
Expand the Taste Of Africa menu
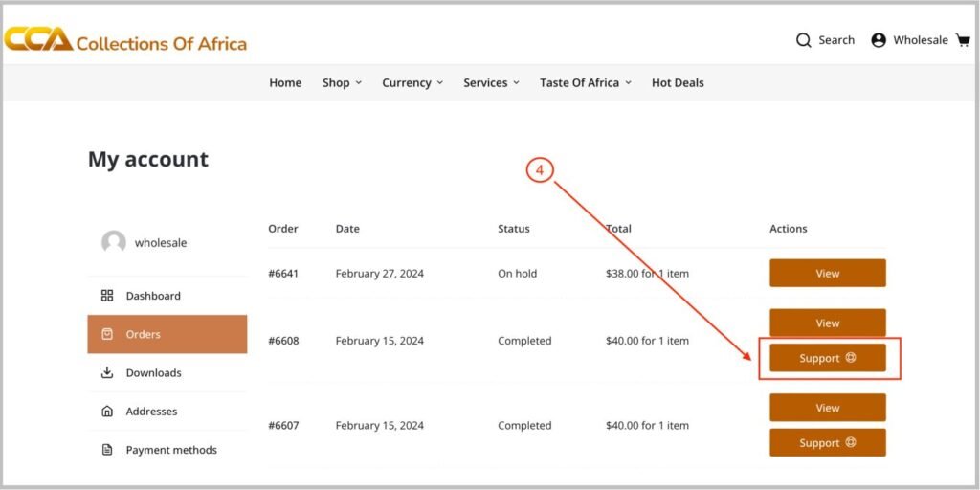point(585,82)
